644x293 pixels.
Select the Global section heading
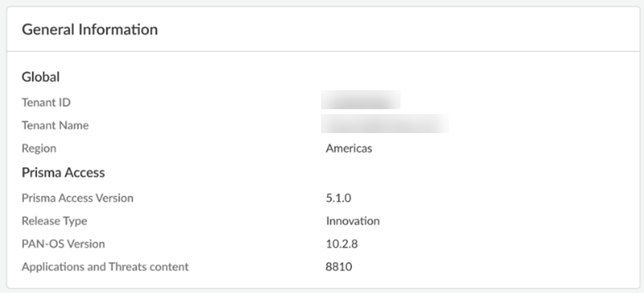pos(41,77)
